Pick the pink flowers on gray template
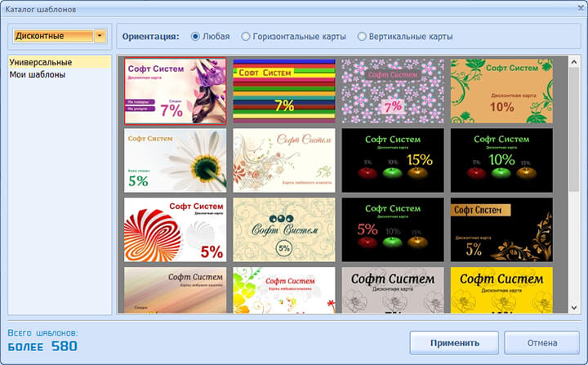 [x=393, y=91]
